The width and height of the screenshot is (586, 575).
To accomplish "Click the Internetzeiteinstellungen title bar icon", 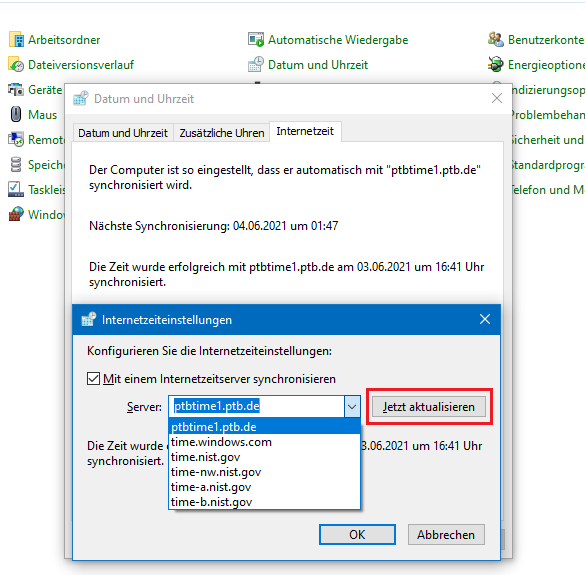I will click(89, 319).
